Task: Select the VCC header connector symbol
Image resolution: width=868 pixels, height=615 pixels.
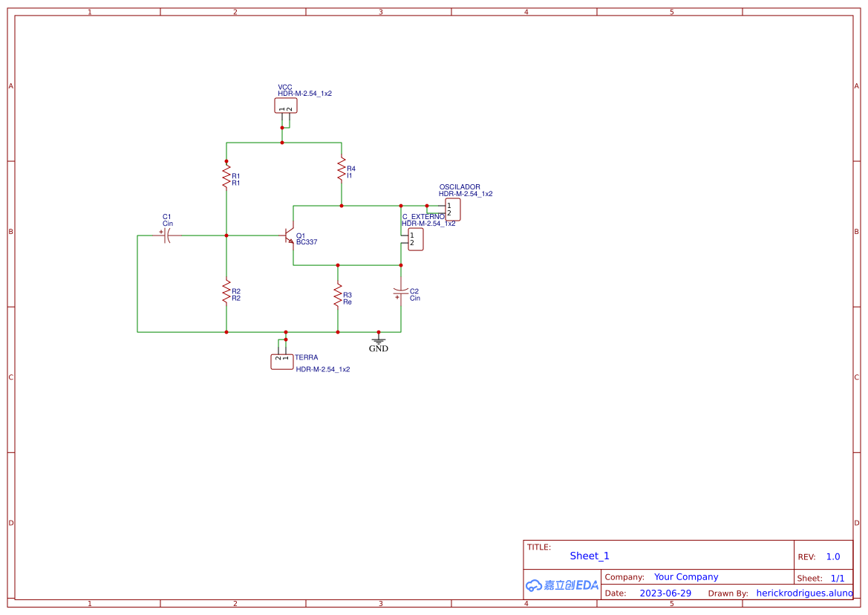Action: pyautogui.click(x=284, y=105)
